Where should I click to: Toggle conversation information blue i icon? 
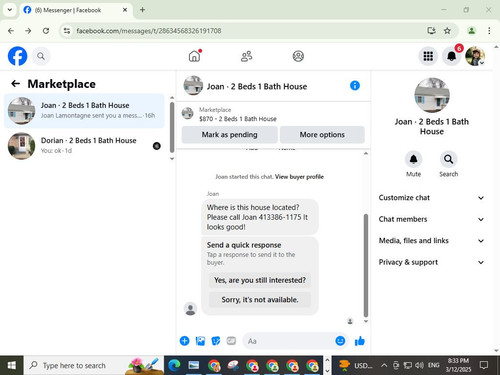point(355,86)
